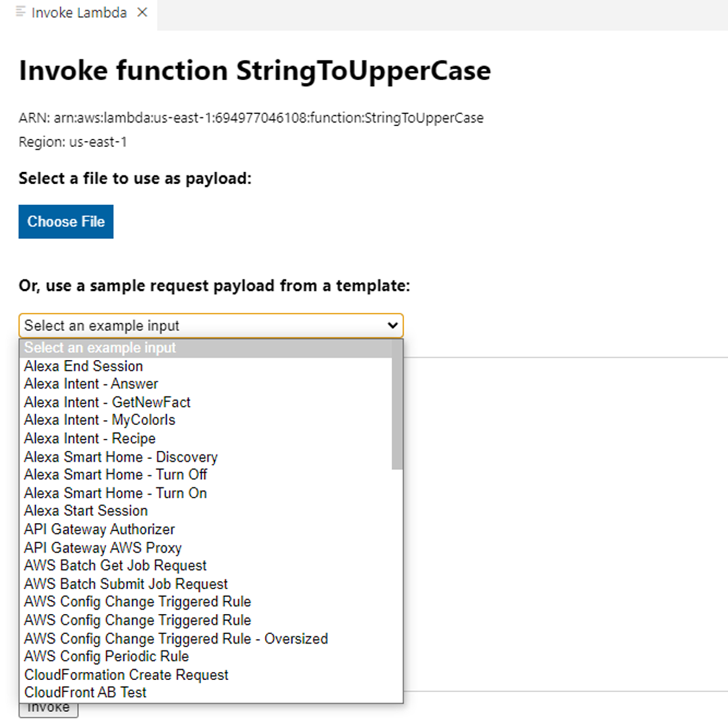Click the partially hidden Invoke button
This screenshot has height=728, width=728.
(48, 710)
